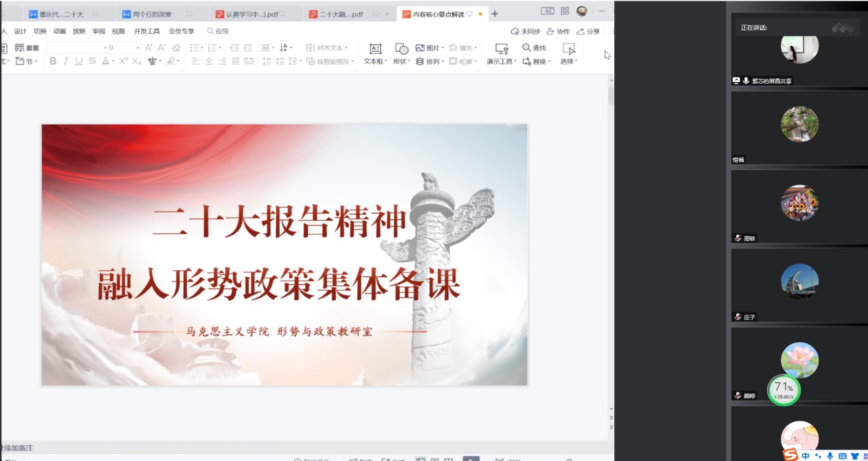Viewport: 868px width, 461px height.
Task: Click 周轶's participant avatar in meeting panel
Action: pos(799,203)
